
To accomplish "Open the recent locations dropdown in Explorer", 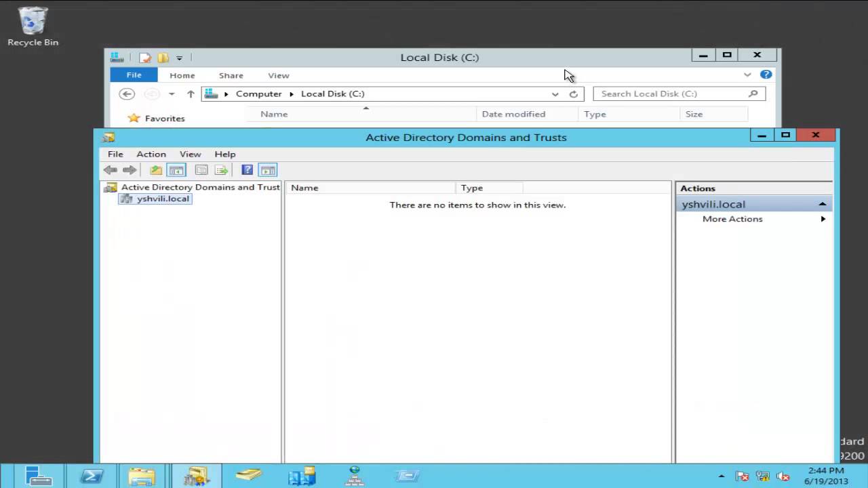I will point(172,94).
